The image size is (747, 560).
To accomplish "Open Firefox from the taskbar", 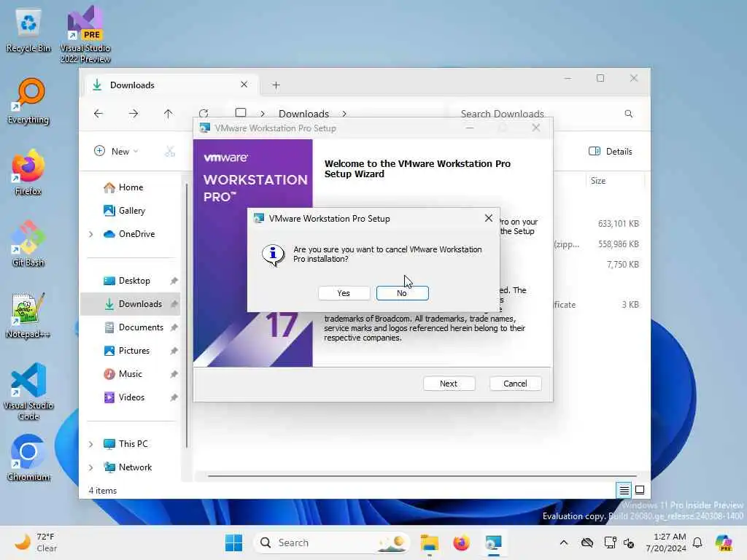I will click(x=461, y=542).
